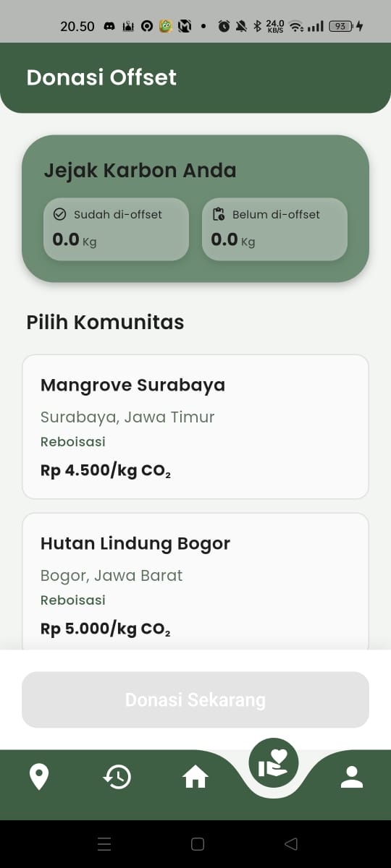The image size is (391, 868).
Task: Tap the Jejak Karbon Anda heading
Action: [x=140, y=171]
